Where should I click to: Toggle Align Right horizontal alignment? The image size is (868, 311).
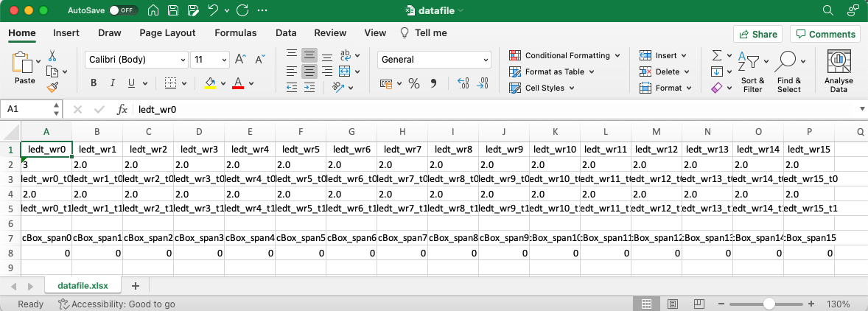tap(327, 71)
